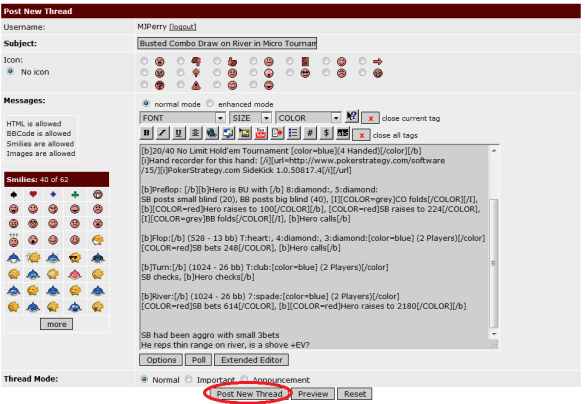The image size is (585, 404).
Task: Open the FONT dropdown
Action: point(182,118)
